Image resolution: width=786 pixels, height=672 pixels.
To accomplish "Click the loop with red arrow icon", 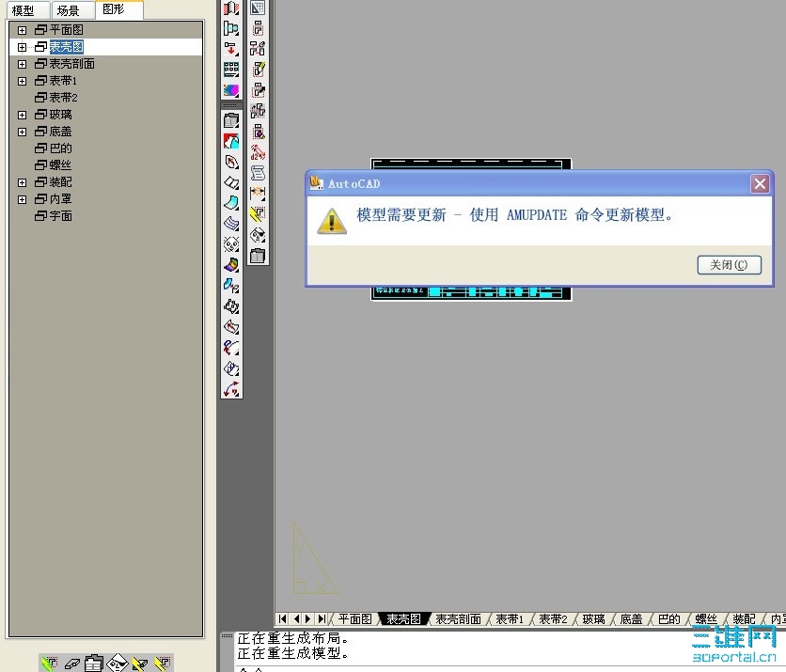I will point(231,162).
